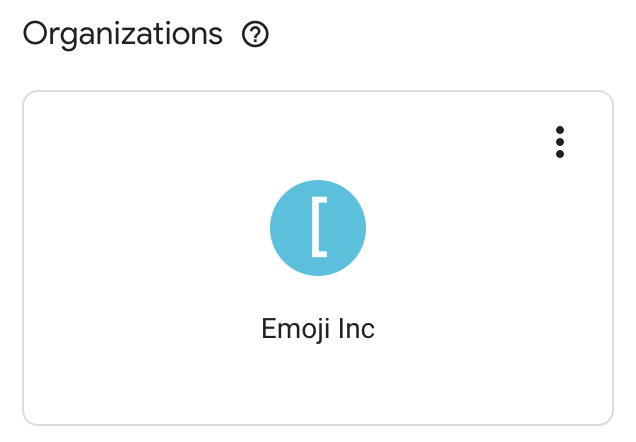Open Emoji Inc card overflow actions

(560, 142)
